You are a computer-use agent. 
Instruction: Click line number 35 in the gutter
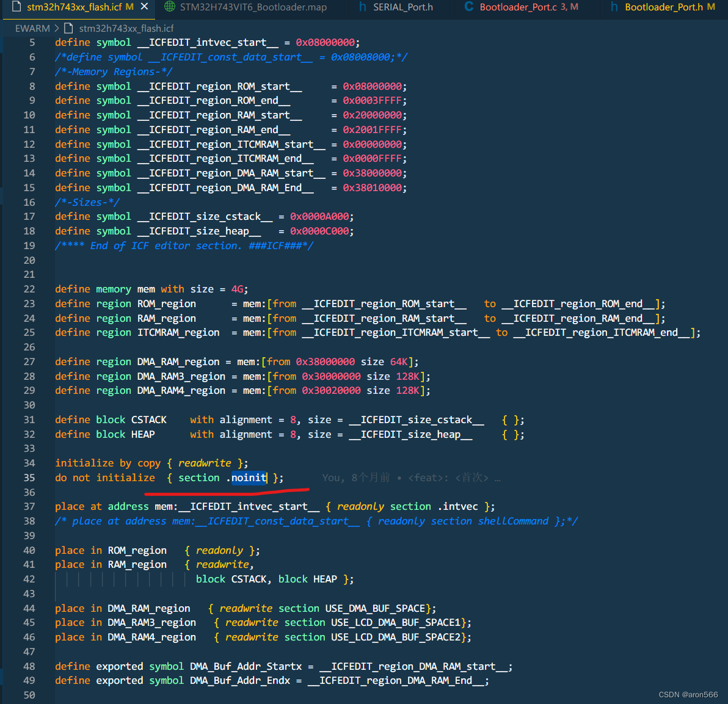pyautogui.click(x=29, y=477)
